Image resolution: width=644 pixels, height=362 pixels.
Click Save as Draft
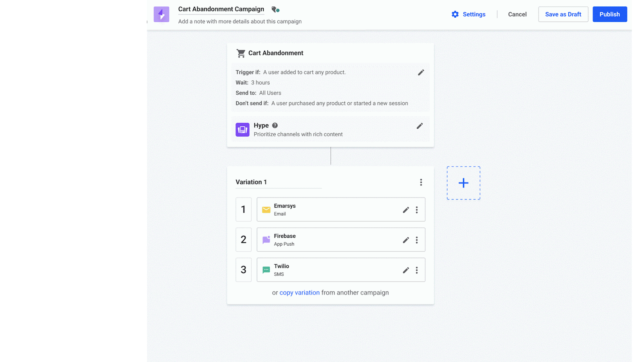tap(563, 14)
